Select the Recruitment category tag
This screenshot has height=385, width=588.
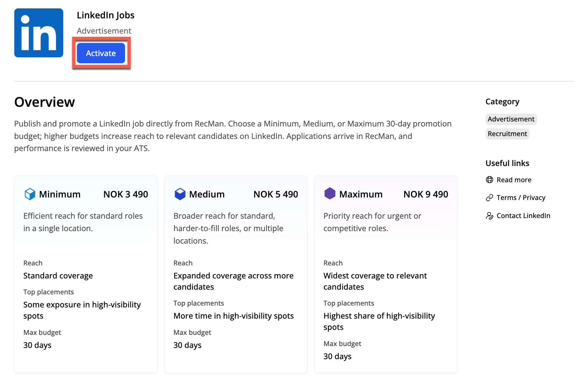click(x=507, y=134)
